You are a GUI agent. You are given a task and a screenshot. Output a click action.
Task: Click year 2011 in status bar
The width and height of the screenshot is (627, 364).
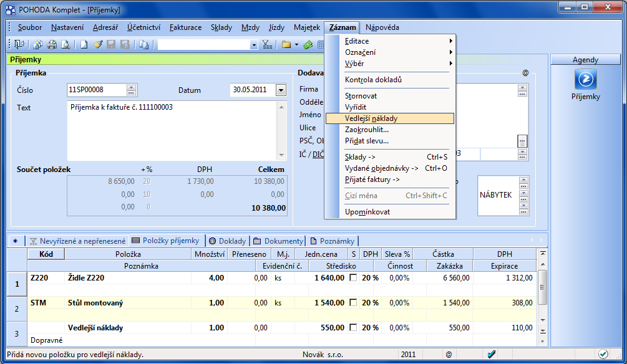[408, 355]
